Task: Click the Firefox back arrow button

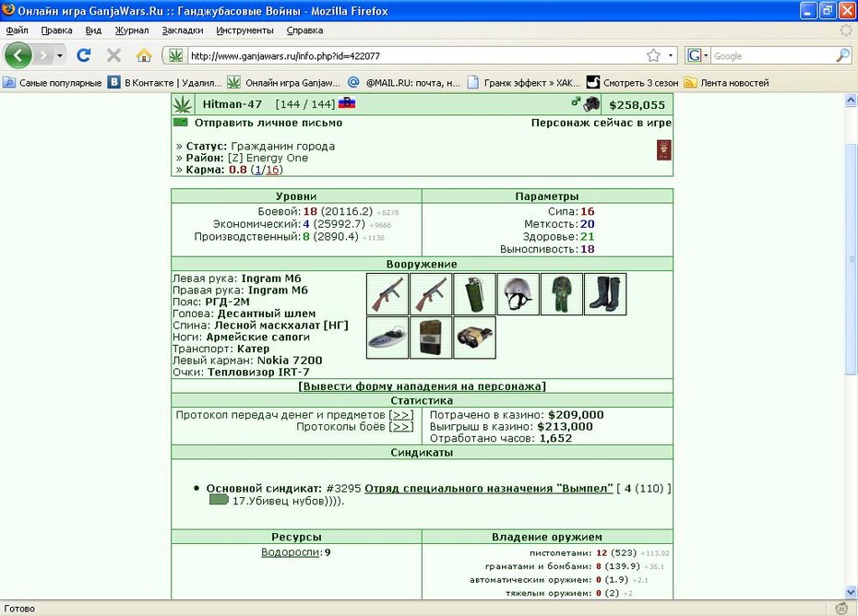Action: 18,55
